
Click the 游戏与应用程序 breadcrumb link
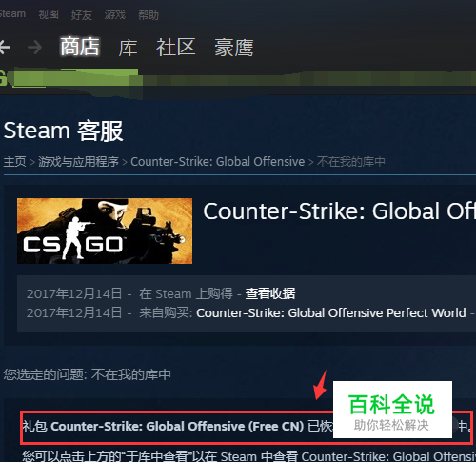click(78, 162)
